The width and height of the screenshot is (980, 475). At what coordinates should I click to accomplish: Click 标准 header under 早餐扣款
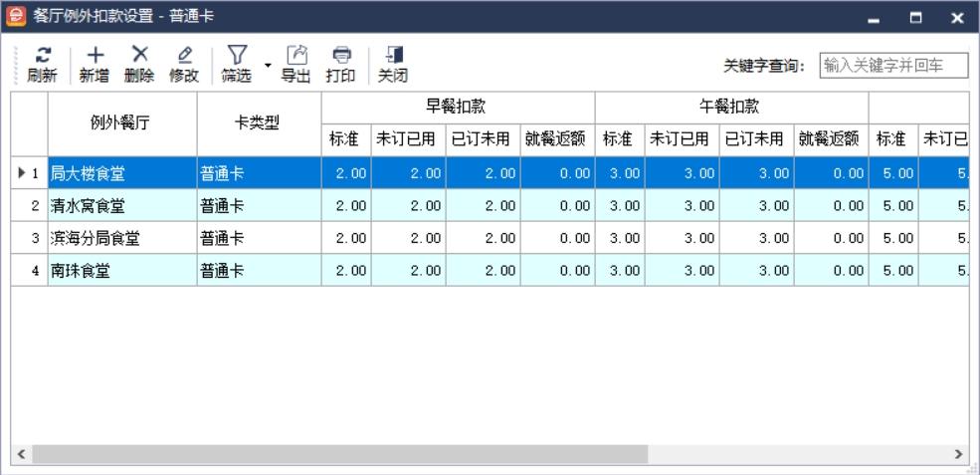(346, 140)
